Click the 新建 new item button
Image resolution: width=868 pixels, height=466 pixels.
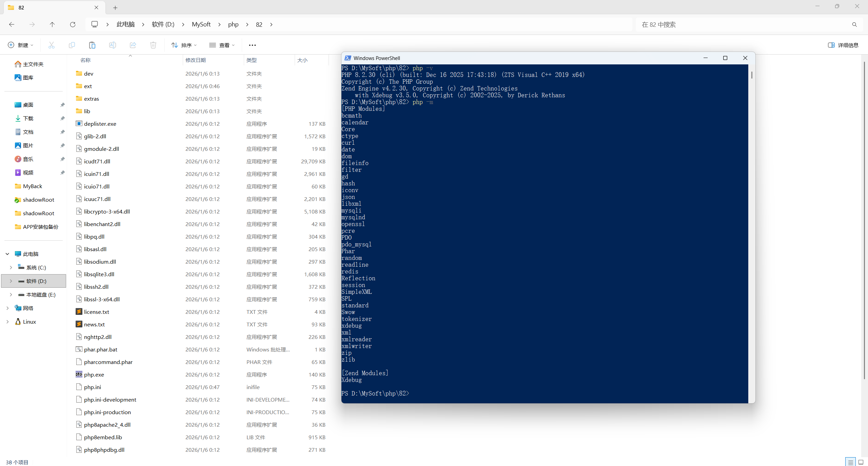click(21, 45)
